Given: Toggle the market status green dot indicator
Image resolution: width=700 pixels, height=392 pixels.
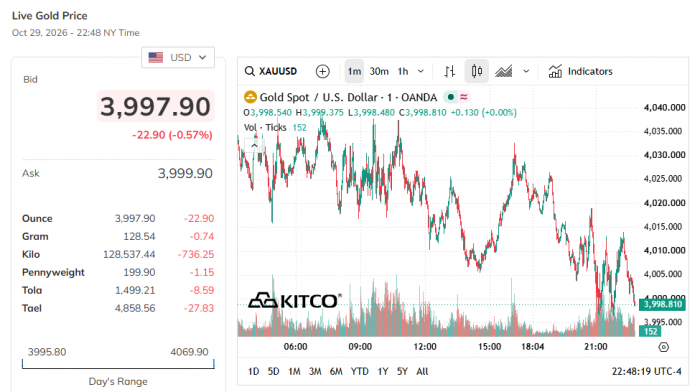Looking at the screenshot, I should pos(450,97).
